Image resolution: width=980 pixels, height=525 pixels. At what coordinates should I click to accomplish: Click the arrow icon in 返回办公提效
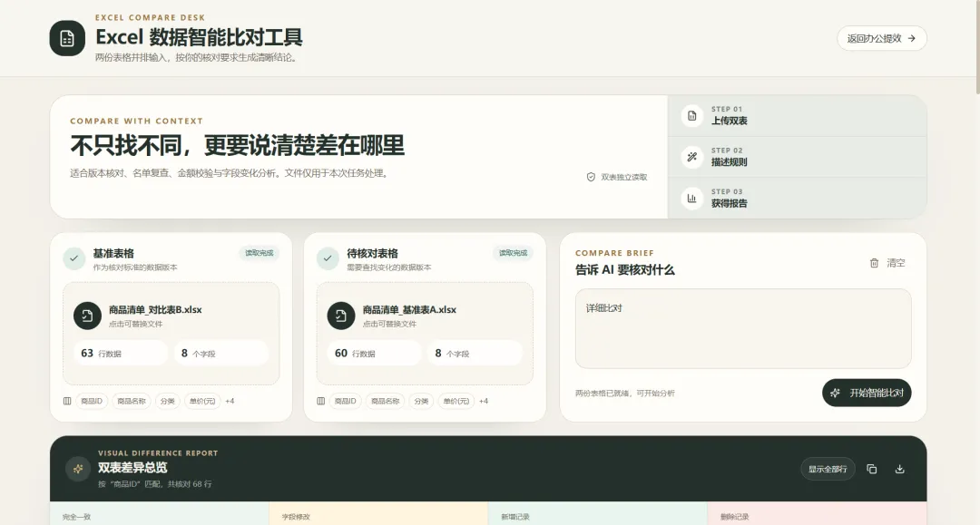click(x=912, y=38)
